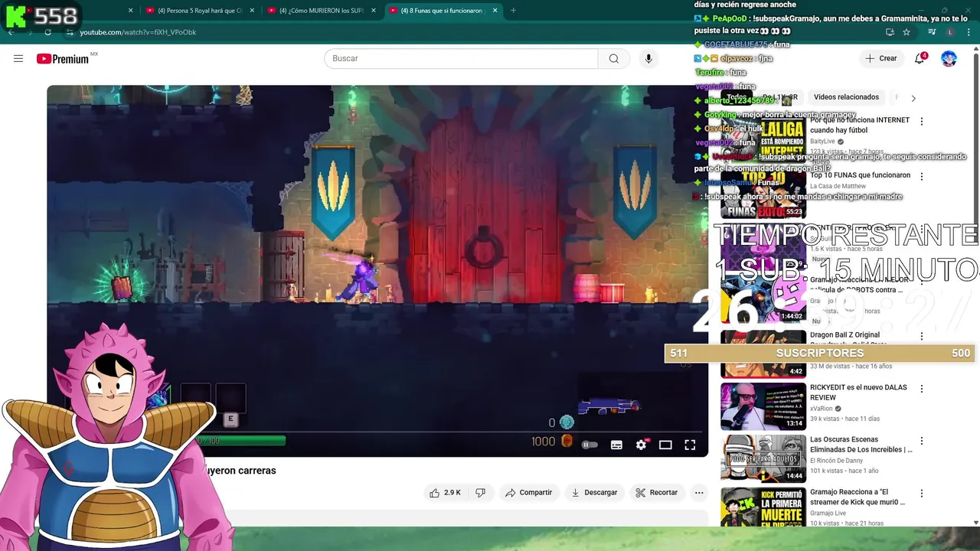Click the Compartir button
This screenshot has width=980, height=551.
click(x=528, y=493)
